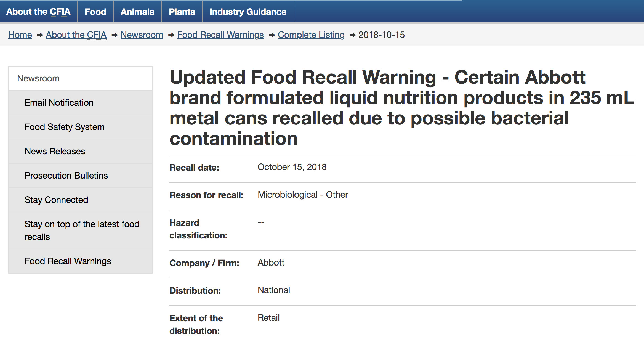The height and width of the screenshot is (350, 644).
Task: Open the Animals navigation tab
Action: click(137, 12)
